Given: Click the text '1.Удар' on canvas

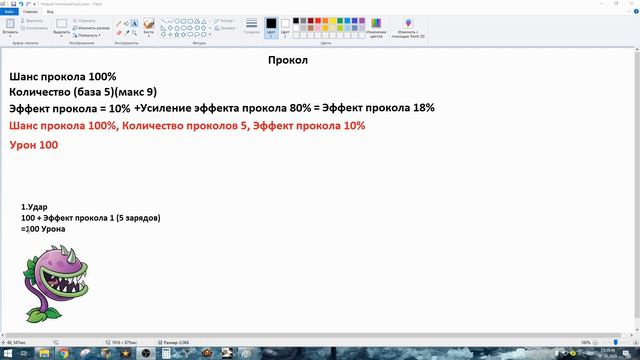Looking at the screenshot, I should point(34,207).
